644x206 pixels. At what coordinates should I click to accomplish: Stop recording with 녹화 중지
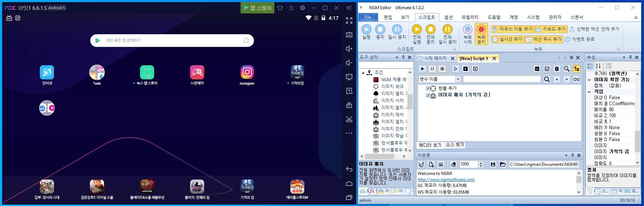481,34
